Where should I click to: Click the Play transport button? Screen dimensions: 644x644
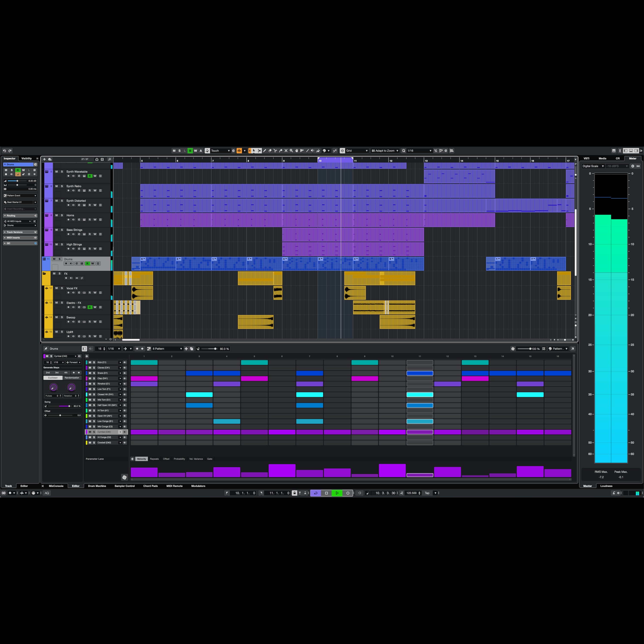(x=337, y=493)
